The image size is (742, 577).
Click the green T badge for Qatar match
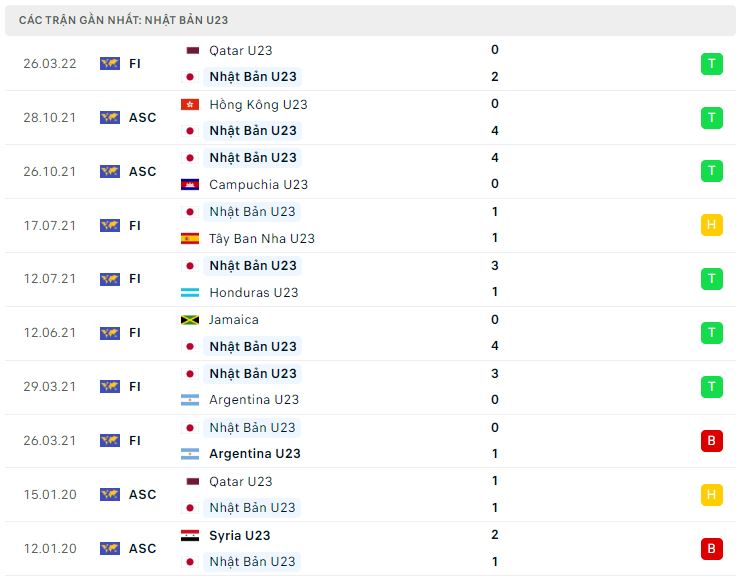coord(711,64)
